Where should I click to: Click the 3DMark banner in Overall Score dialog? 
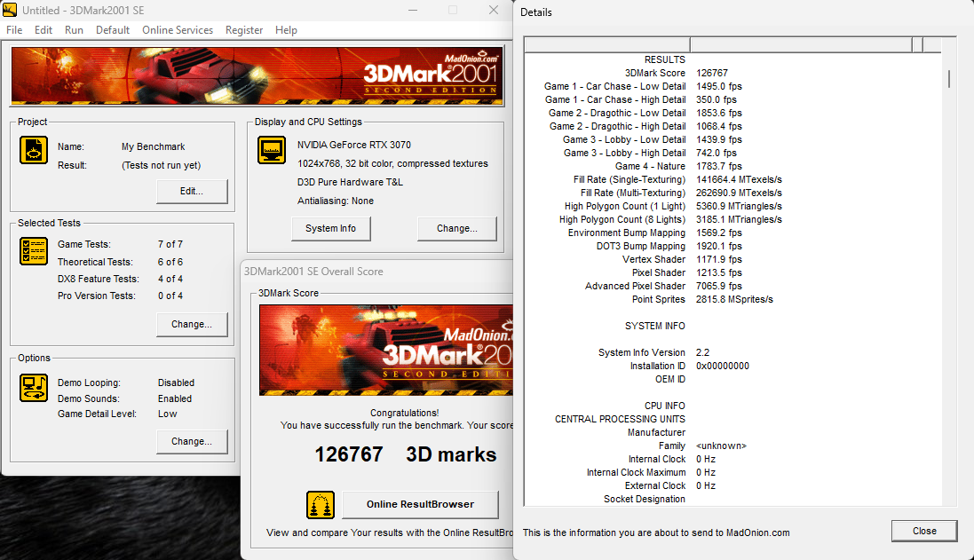tap(386, 351)
